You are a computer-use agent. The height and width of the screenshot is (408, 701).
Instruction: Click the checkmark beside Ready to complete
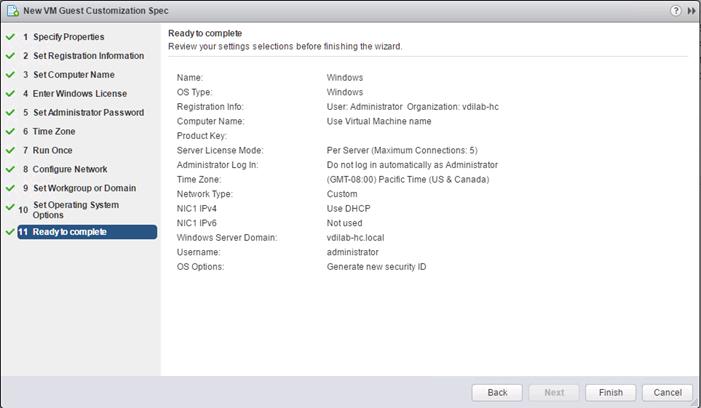point(10,232)
